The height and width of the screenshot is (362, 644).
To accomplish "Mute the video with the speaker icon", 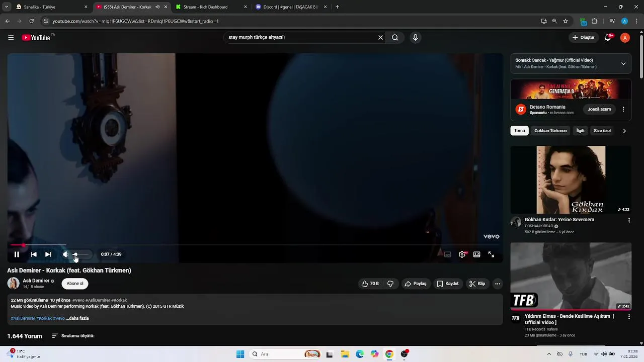I will coord(65,254).
